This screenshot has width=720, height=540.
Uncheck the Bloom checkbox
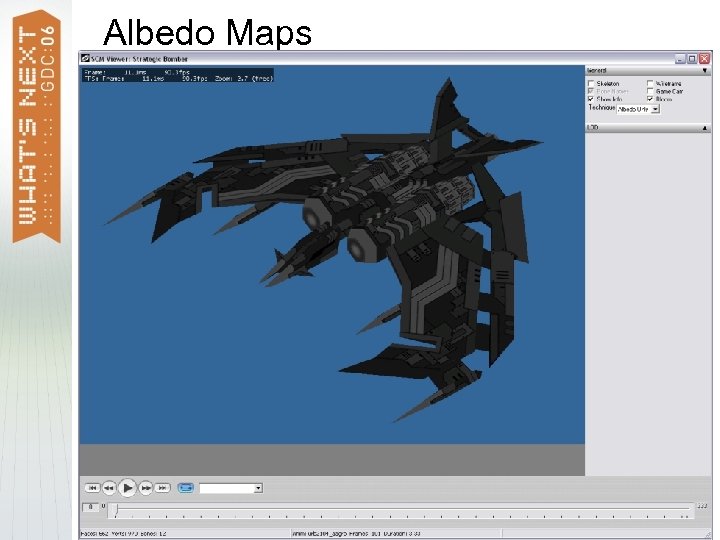click(x=650, y=99)
